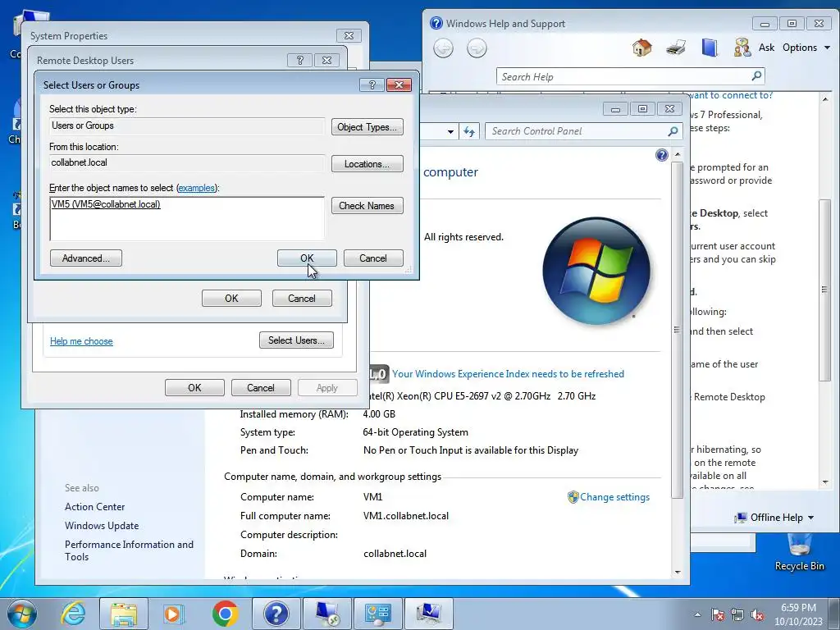Open the Object Types selection

(x=367, y=127)
